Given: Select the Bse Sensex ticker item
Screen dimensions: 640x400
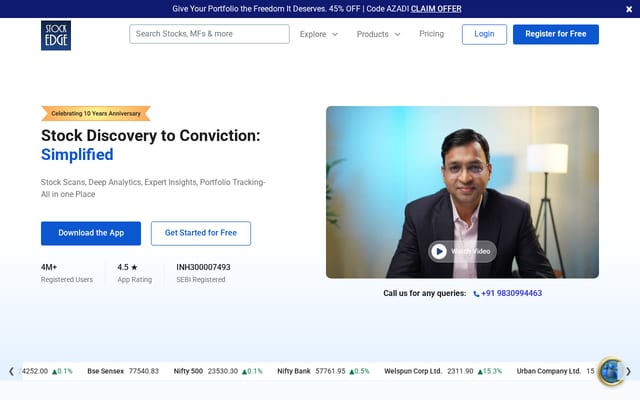Looking at the screenshot, I should (x=123, y=371).
